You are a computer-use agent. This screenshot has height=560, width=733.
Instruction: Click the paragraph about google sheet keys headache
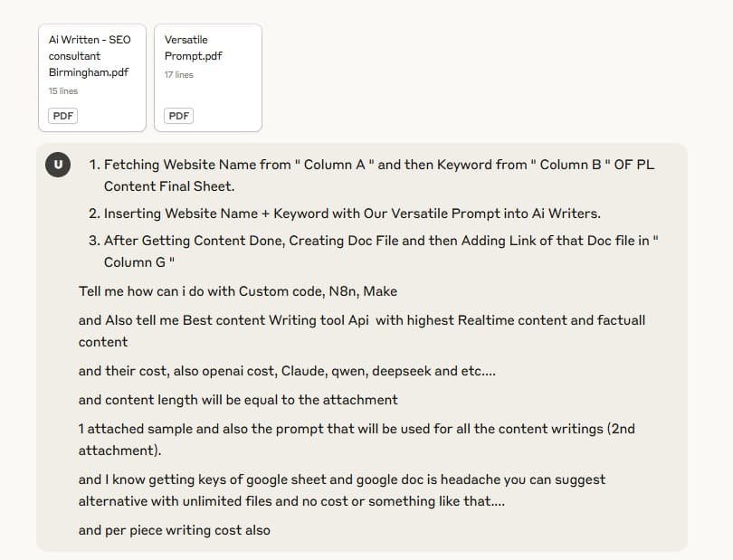pos(342,489)
